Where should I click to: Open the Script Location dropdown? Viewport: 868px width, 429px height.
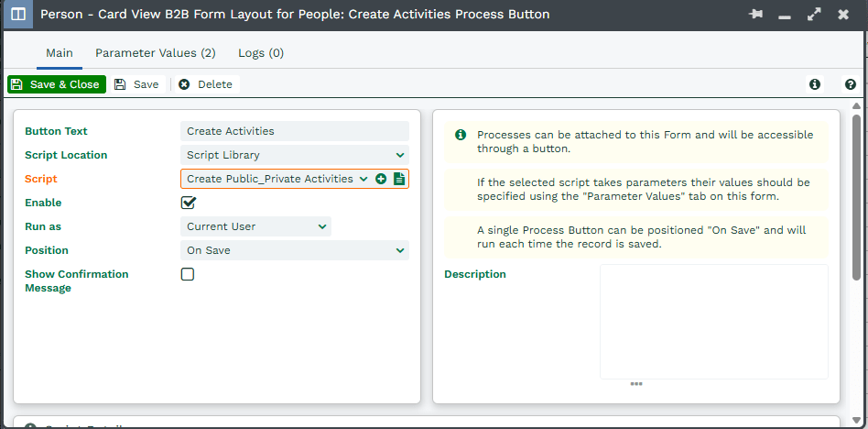(x=295, y=155)
